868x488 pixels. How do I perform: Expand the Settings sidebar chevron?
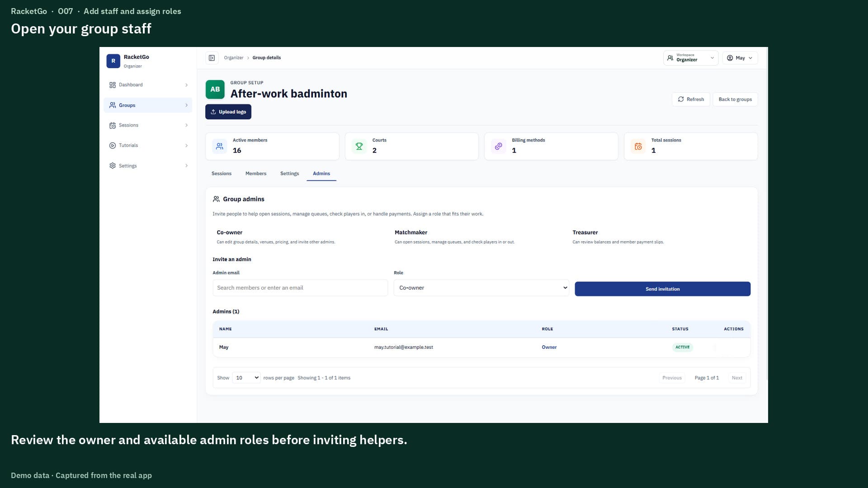click(186, 166)
